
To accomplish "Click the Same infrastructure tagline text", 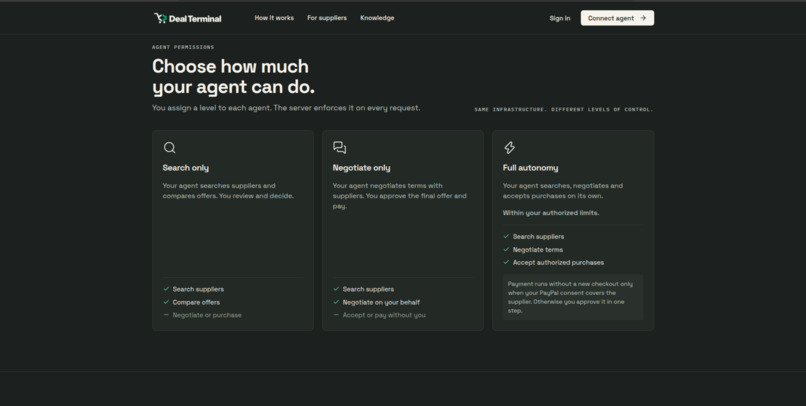I will (x=564, y=109).
